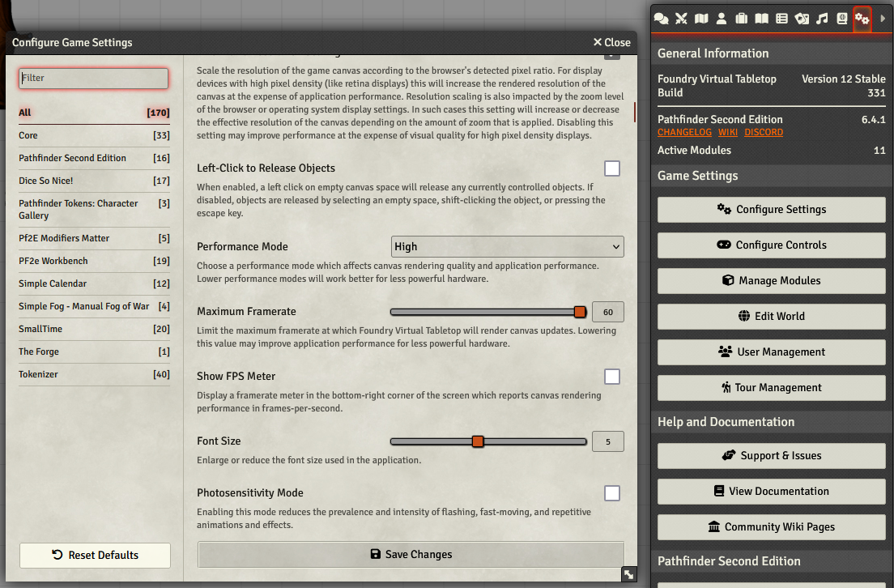Toggle the Show FPS Meter checkbox
Viewport: 894px width, 588px height.
(611, 377)
